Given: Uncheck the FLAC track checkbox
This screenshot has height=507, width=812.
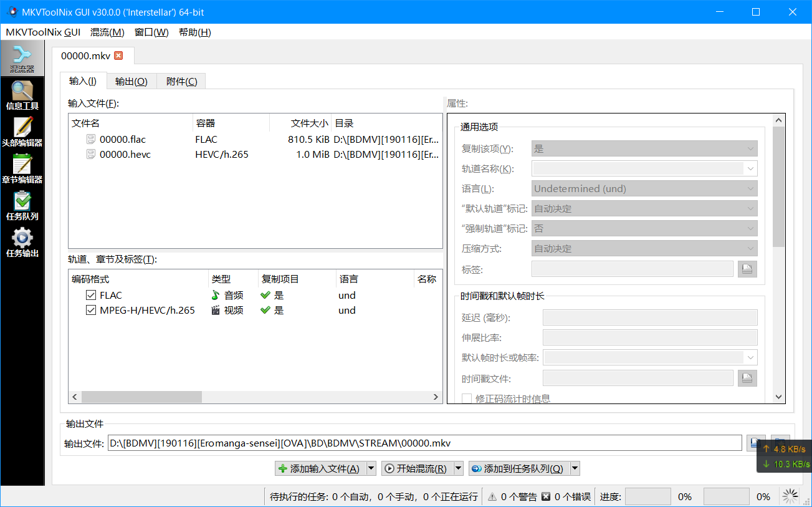Looking at the screenshot, I should [x=91, y=295].
